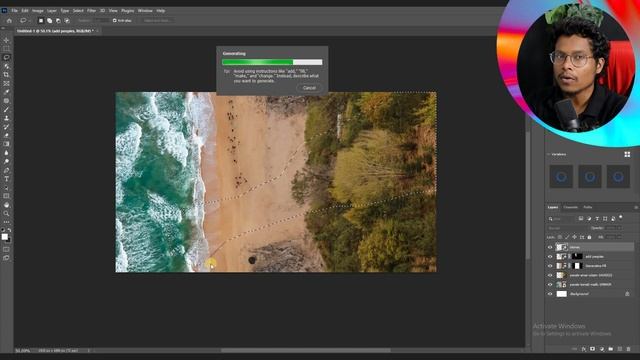Click the Create New Group folder icon
The image size is (640, 360).
611,349
